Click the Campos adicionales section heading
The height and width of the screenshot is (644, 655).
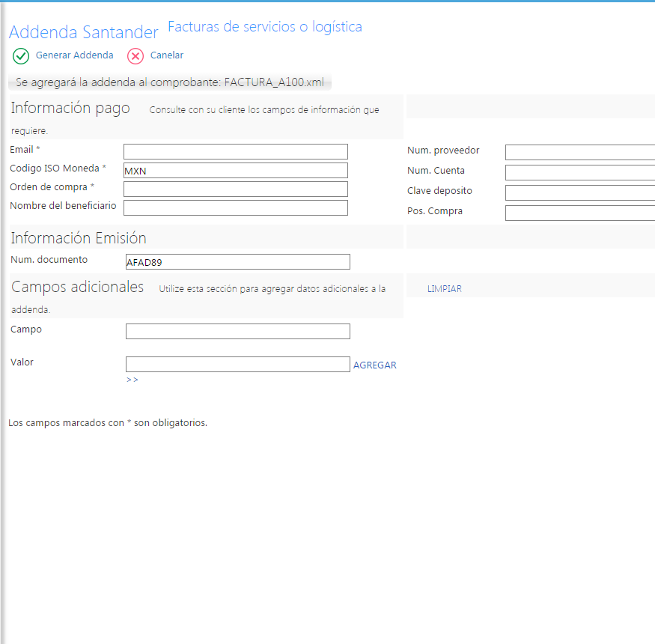point(77,287)
